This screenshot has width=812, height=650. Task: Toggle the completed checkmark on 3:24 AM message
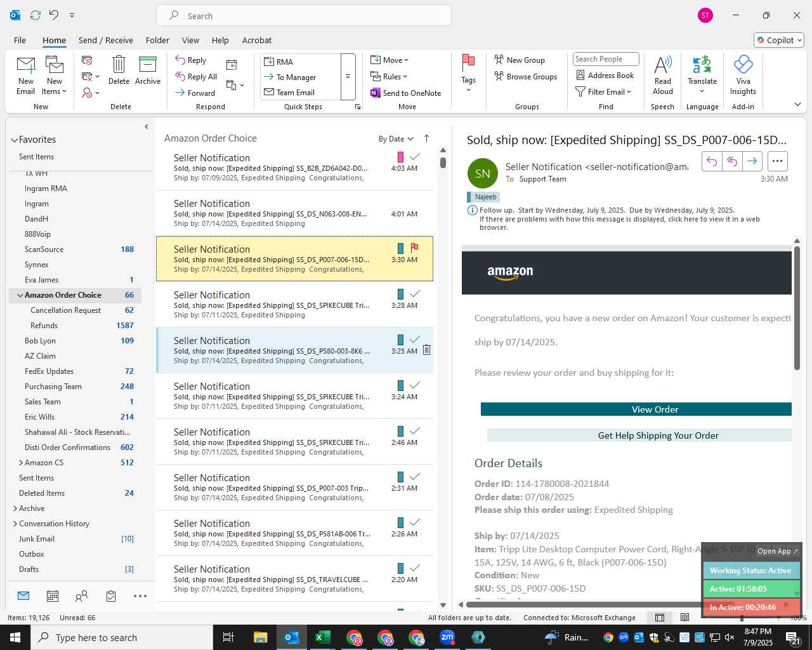[x=414, y=385]
